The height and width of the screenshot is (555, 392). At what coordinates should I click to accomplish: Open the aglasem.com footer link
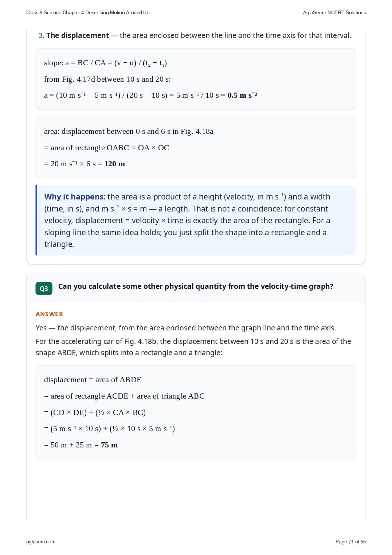[x=41, y=542]
